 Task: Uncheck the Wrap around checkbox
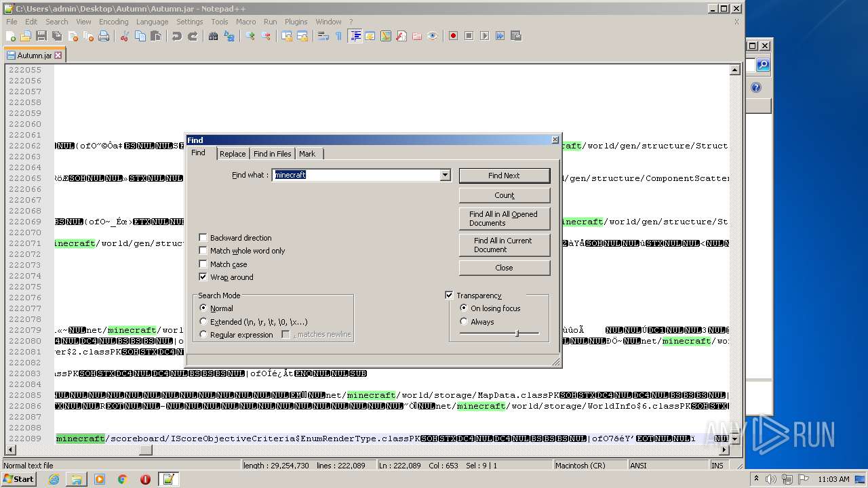(x=203, y=277)
